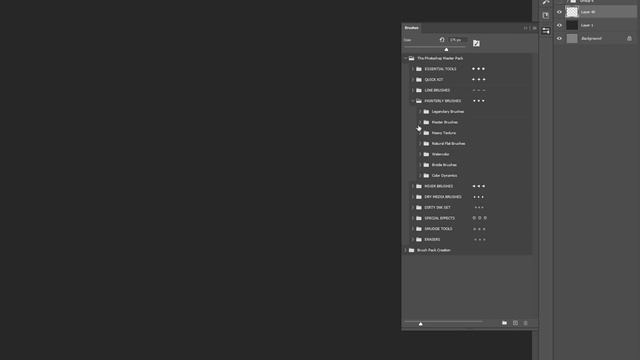This screenshot has width=640, height=360.
Task: Expand the ERASERS group chevron
Action: [413, 239]
